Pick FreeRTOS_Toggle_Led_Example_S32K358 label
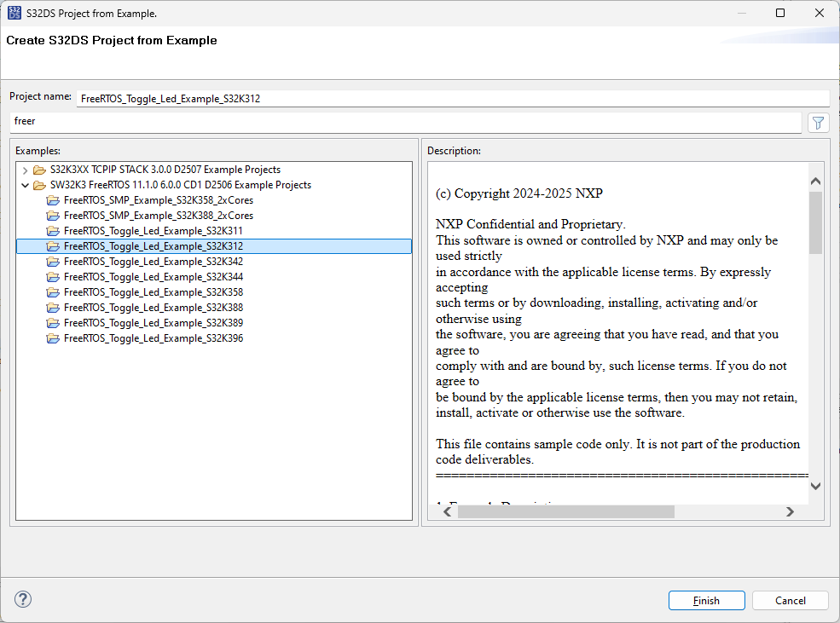 pos(154,292)
